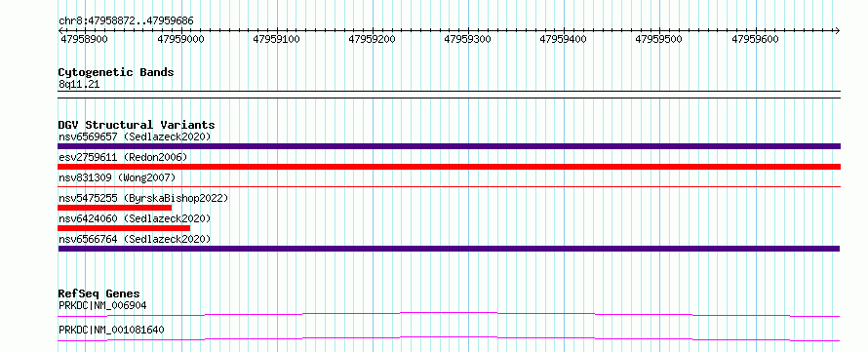The width and height of the screenshot is (868, 352).
Task: Click the short red bar for nsv5475255
Action: point(114,208)
